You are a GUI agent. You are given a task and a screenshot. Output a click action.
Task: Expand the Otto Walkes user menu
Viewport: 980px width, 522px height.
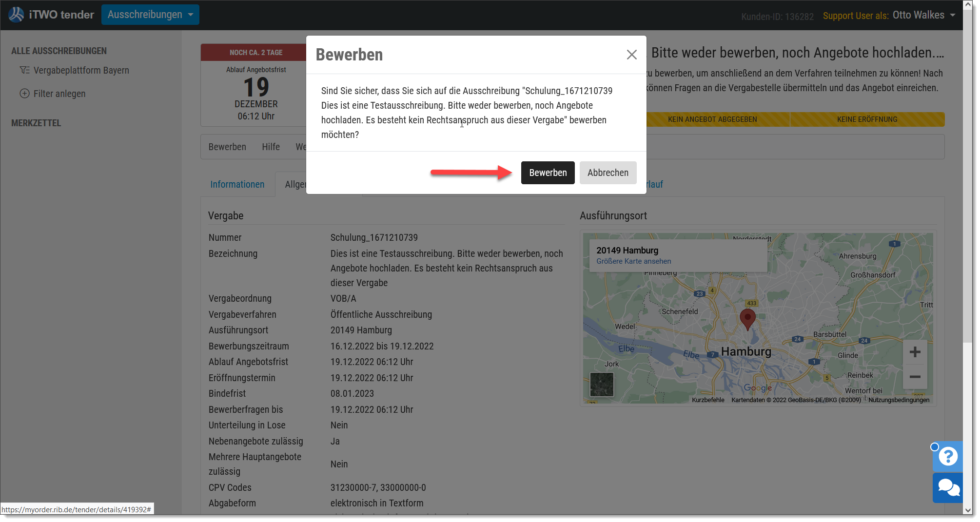[x=923, y=15]
